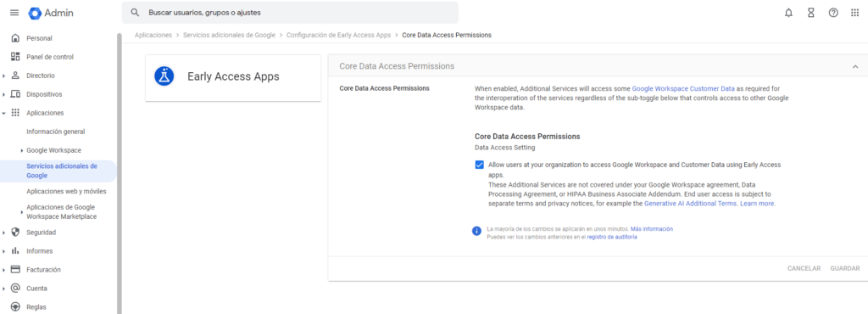Go to Servicios adicionales de Google breadcrumb

pyautogui.click(x=229, y=35)
